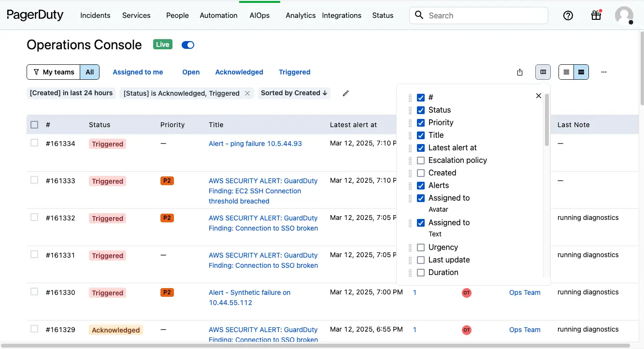Select the All teams button
This screenshot has width=644, height=349.
coord(90,72)
